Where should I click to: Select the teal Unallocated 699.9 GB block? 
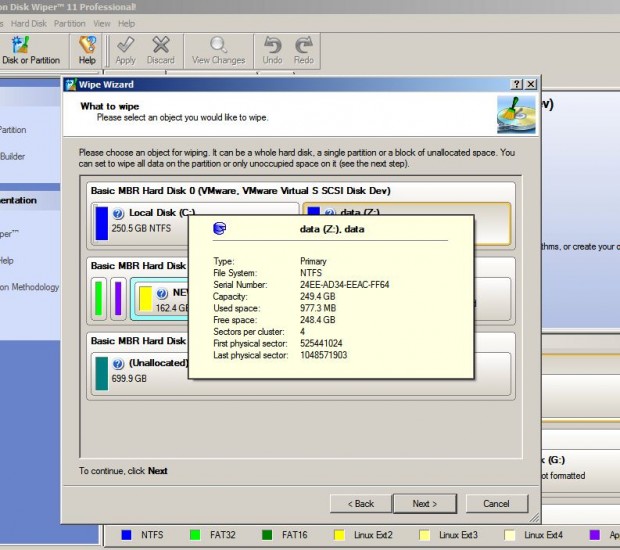pos(102,374)
